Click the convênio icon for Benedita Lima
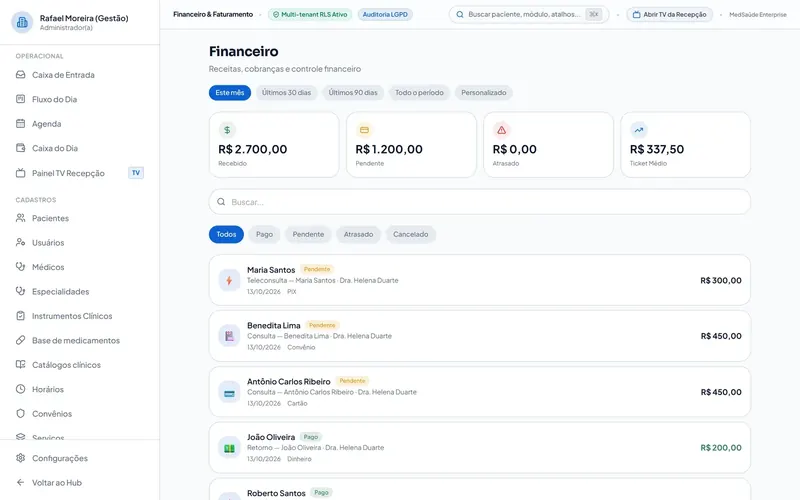 229,336
